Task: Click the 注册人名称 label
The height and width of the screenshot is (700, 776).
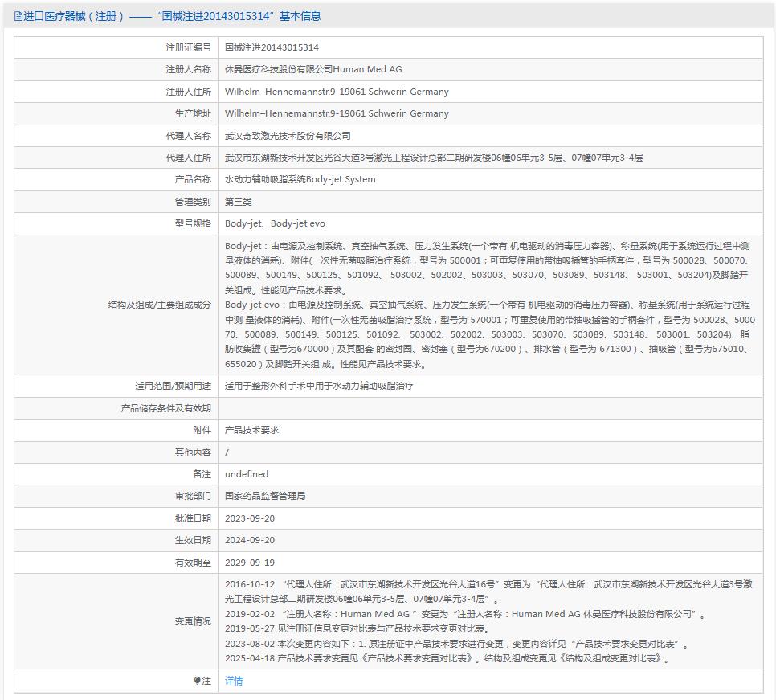Action: pyautogui.click(x=189, y=69)
